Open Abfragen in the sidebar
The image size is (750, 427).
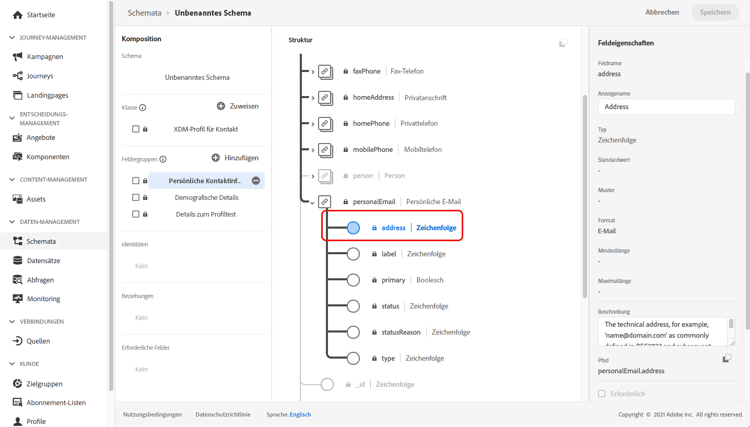[41, 280]
